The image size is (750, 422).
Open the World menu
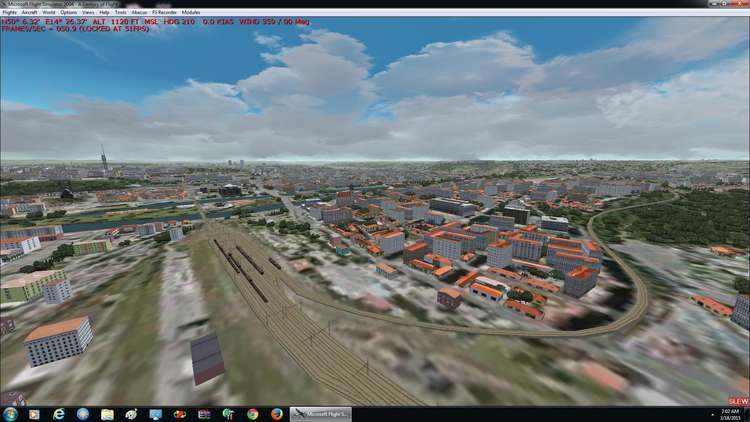49,12
